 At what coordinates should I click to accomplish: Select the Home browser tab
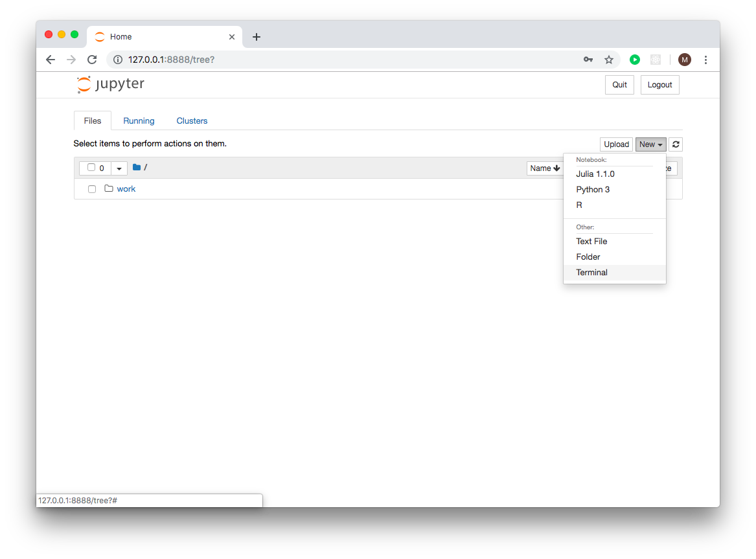coord(164,37)
